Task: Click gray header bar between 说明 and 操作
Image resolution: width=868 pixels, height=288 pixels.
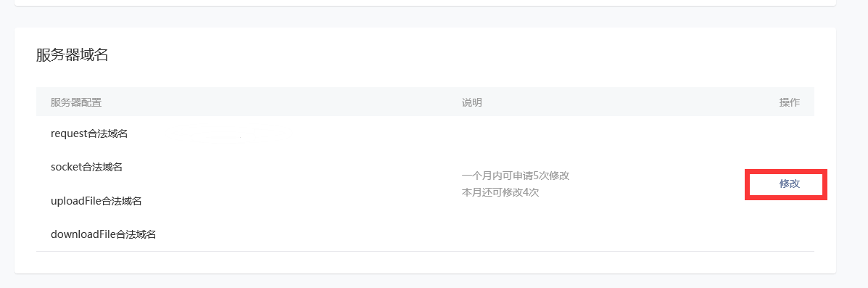Action: 630,102
